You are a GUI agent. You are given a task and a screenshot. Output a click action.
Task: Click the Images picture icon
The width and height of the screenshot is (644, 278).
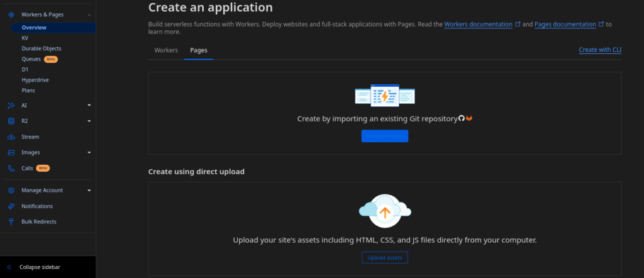[11, 152]
